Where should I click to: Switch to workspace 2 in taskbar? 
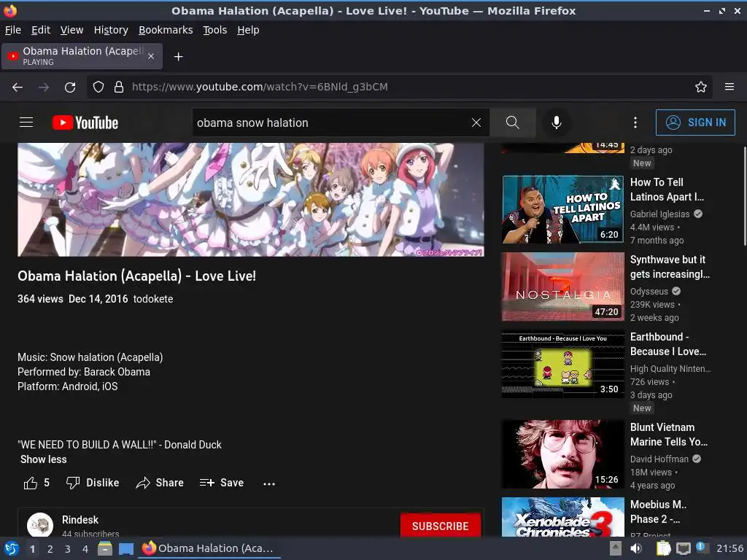point(50,549)
